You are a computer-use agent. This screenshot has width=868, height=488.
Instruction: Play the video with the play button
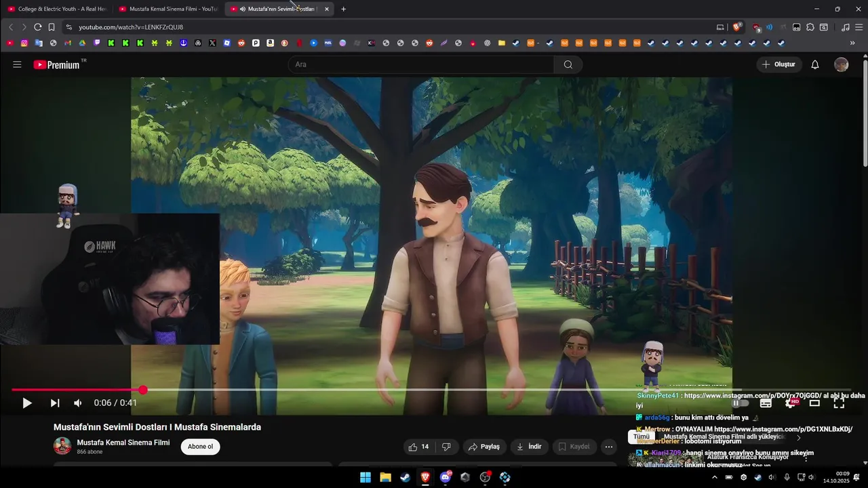click(26, 403)
